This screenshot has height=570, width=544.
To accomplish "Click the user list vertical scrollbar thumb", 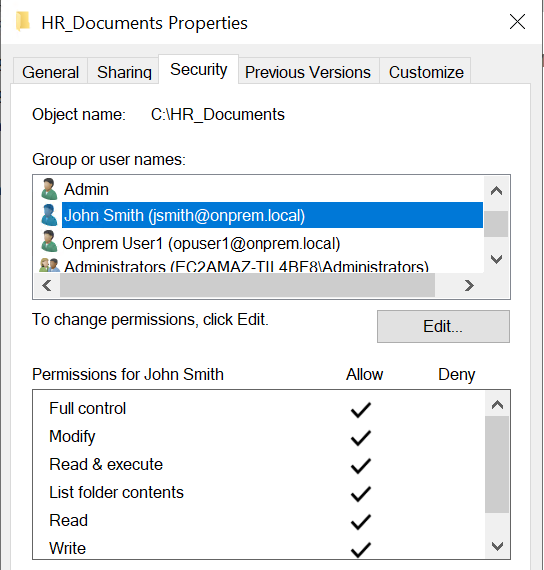I will [x=496, y=224].
